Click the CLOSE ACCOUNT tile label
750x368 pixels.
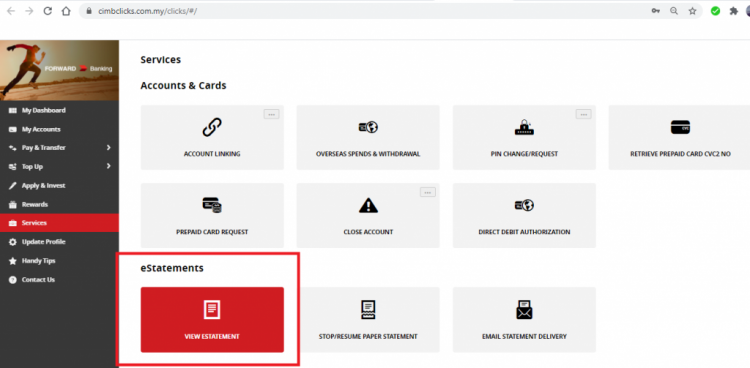[x=368, y=232]
